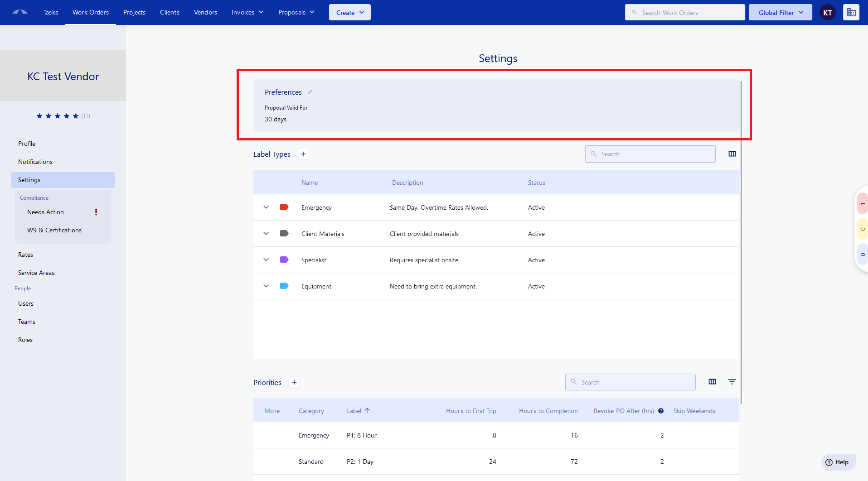
Task: Sort by Label column arrow
Action: coord(367,411)
